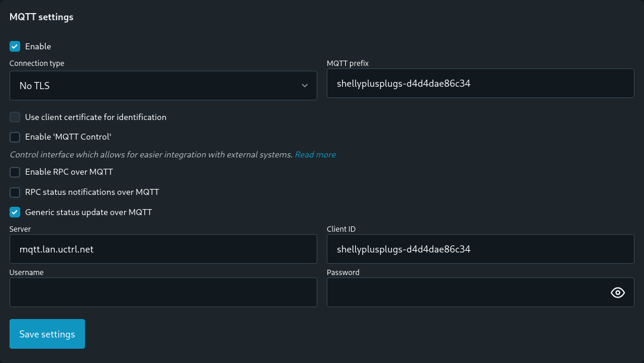Click the 'Password' label text
Viewport: 644px width, 363px height.
pyautogui.click(x=343, y=273)
